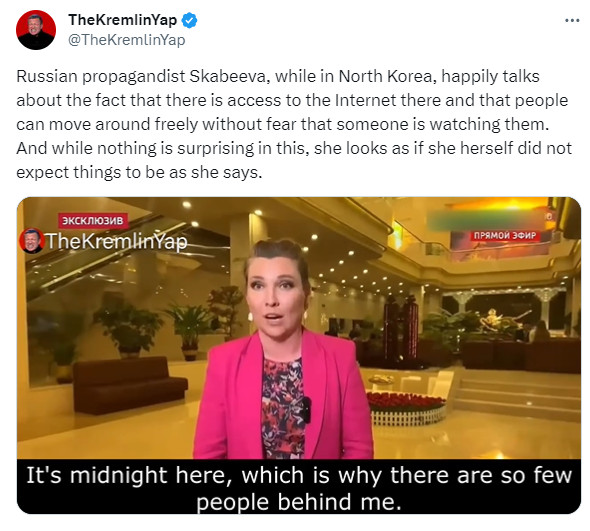This screenshot has width=590, height=531.
Task: Click the TheKremlinYap watermark text on video
Action: (117, 241)
